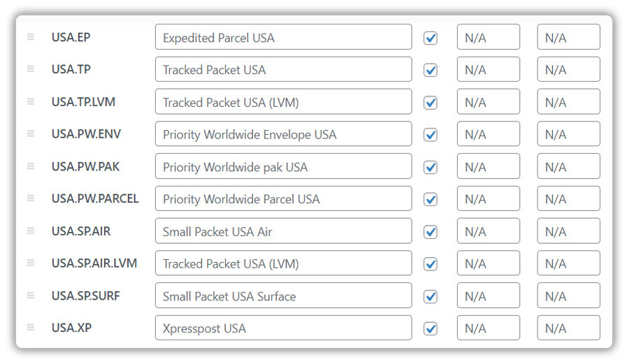Select the last N/A field in USA.XP row
This screenshot has width=629, height=364.
(568, 328)
